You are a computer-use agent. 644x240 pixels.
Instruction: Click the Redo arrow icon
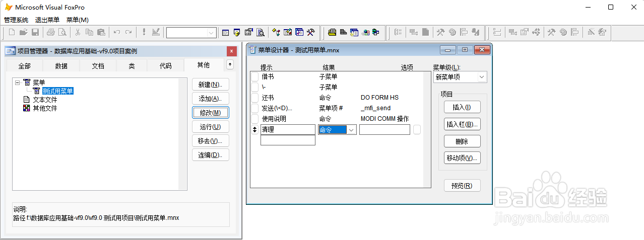click(x=128, y=32)
